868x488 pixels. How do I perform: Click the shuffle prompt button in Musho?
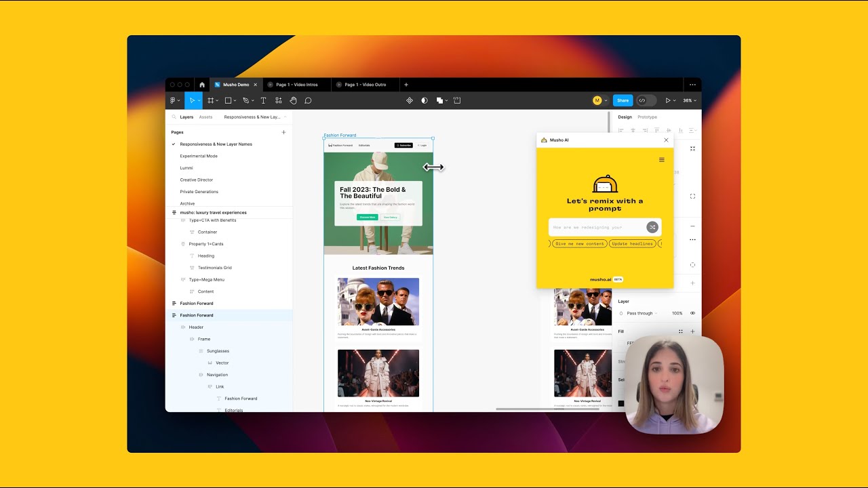tap(652, 227)
